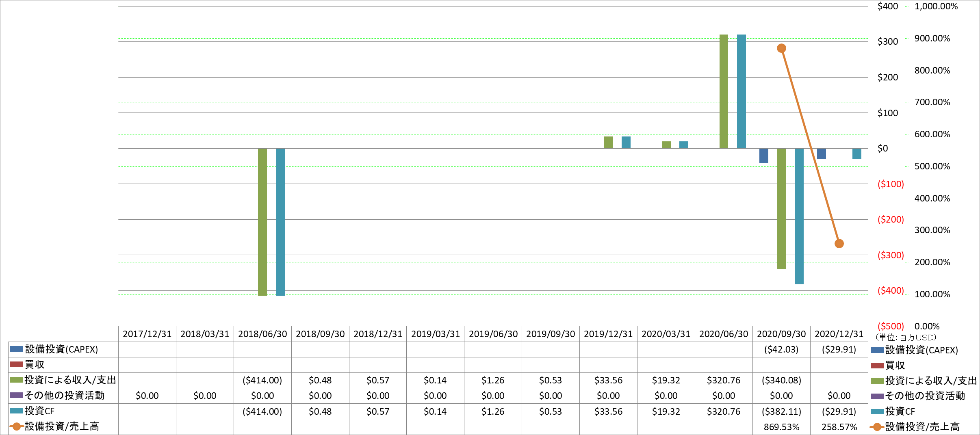
Task: Click the 2018/06/30 date column header
Action: (x=262, y=334)
